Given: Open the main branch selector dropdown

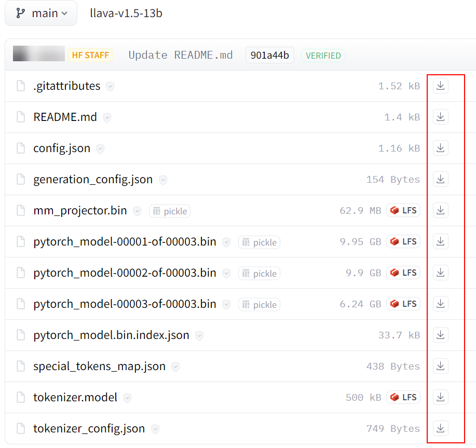Looking at the screenshot, I should (41, 13).
